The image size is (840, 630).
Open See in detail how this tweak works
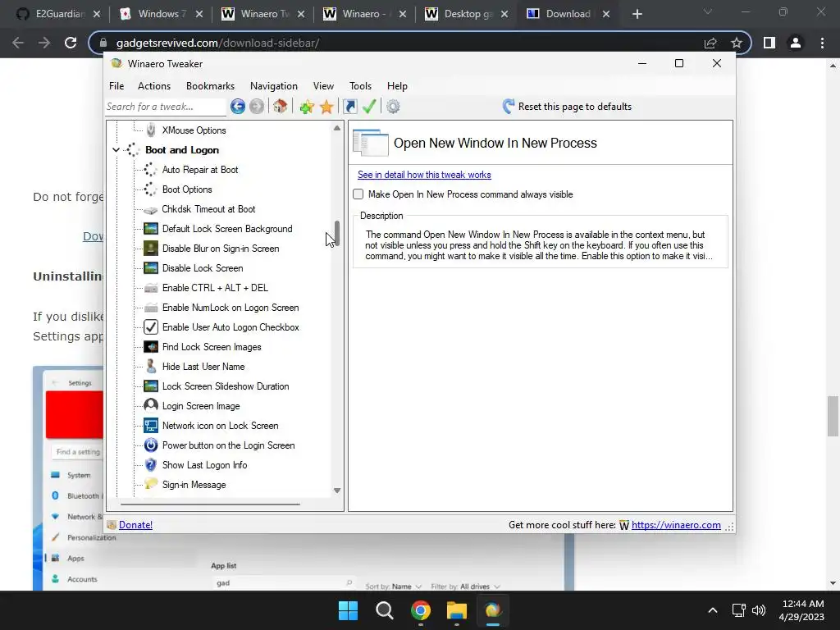coord(424,175)
